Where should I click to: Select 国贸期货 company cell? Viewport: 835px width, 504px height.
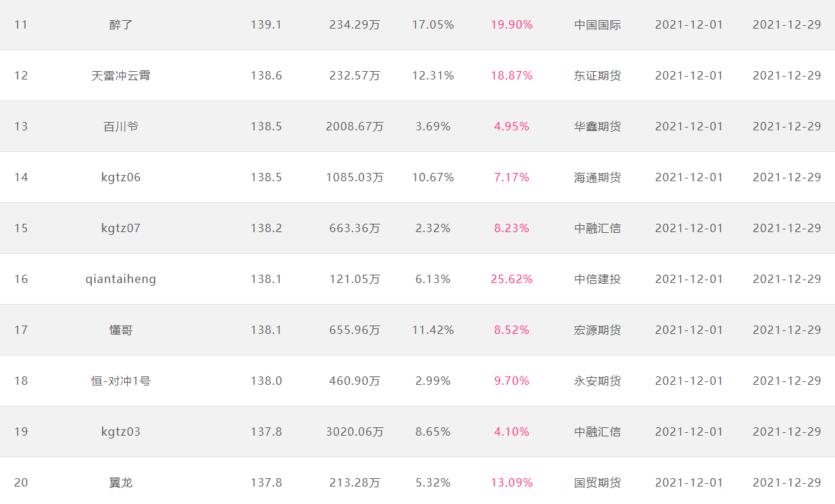[598, 482]
